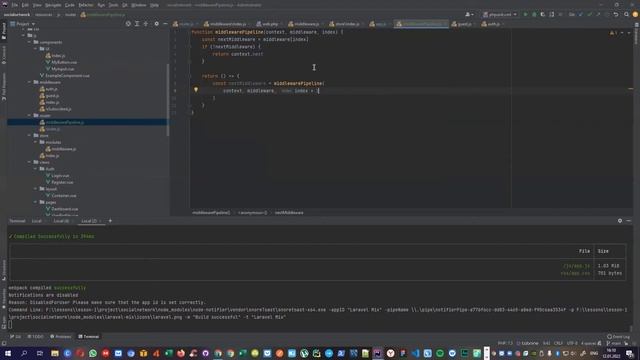
Task: Click Expand All in Project panel
Action: click(137, 24)
